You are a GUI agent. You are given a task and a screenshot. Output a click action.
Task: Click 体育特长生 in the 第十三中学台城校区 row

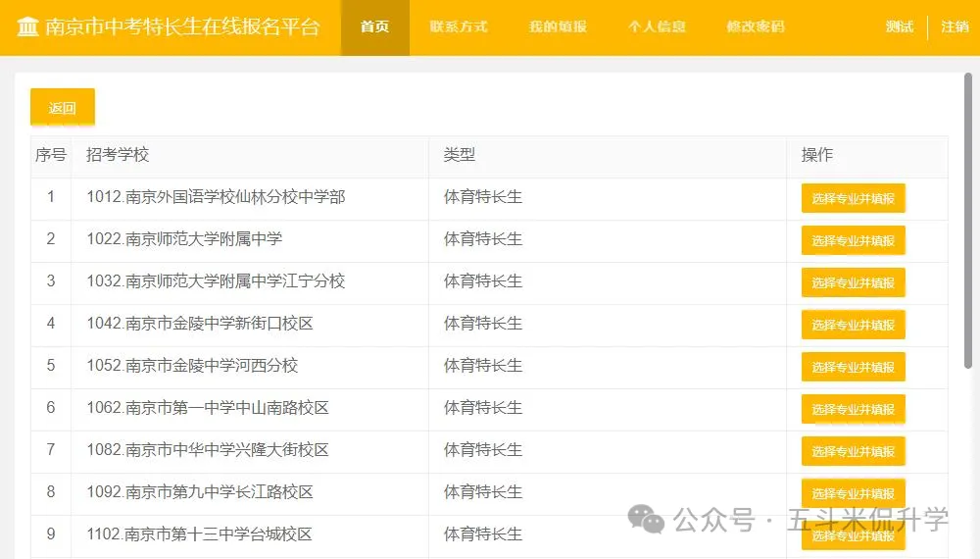[483, 534]
